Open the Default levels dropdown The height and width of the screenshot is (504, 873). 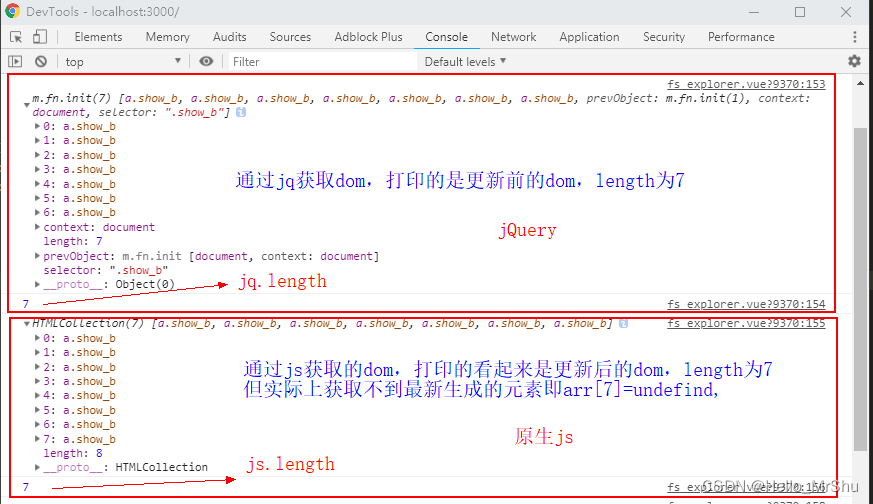[465, 61]
